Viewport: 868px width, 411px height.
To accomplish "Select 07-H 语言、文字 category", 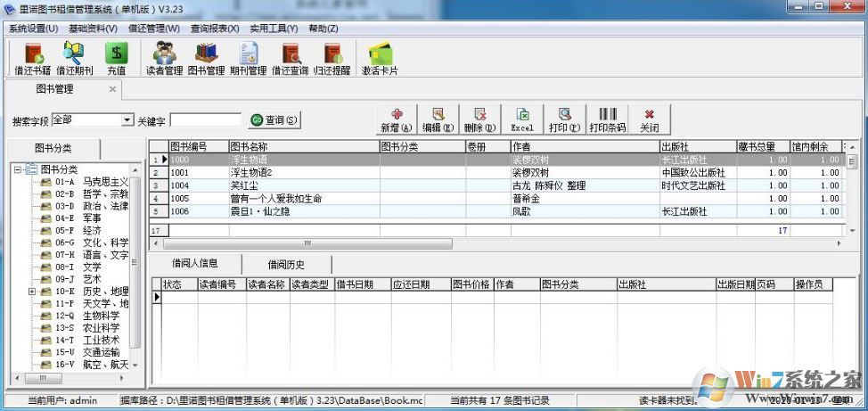I will coord(92,255).
